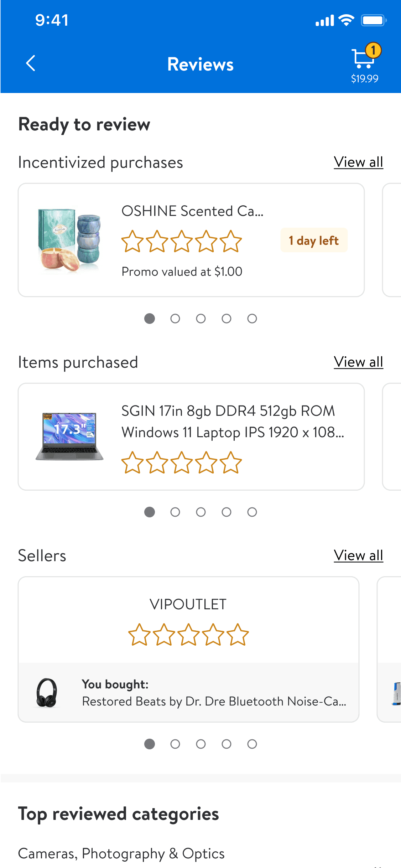The width and height of the screenshot is (401, 868).
Task: Tap the '1 day left' badge
Action: tap(314, 241)
